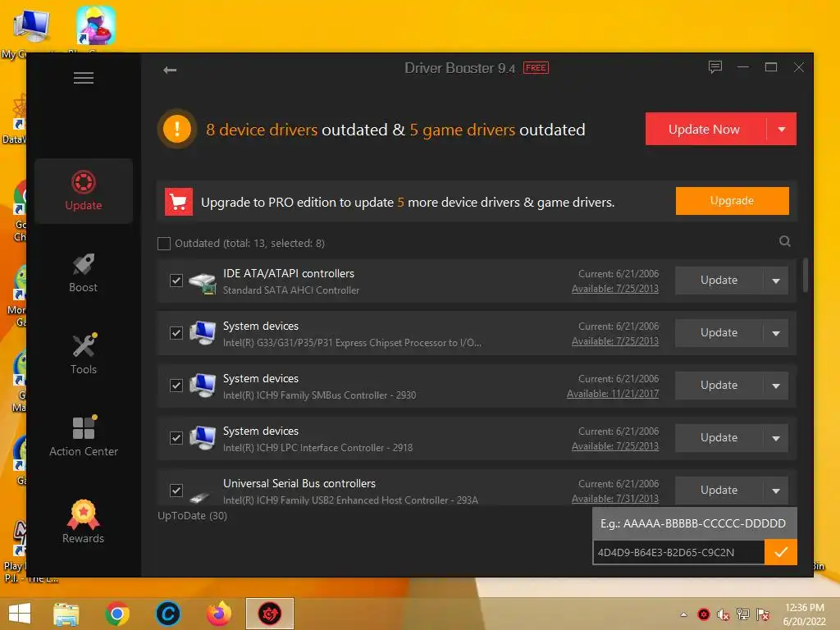Click the IDE ATA/ATAPI controllers device icon

(x=203, y=282)
